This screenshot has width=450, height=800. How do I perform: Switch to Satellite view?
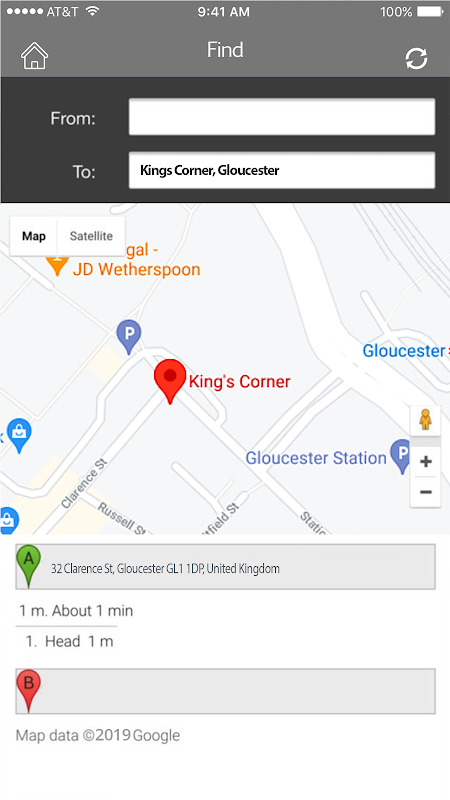91,236
